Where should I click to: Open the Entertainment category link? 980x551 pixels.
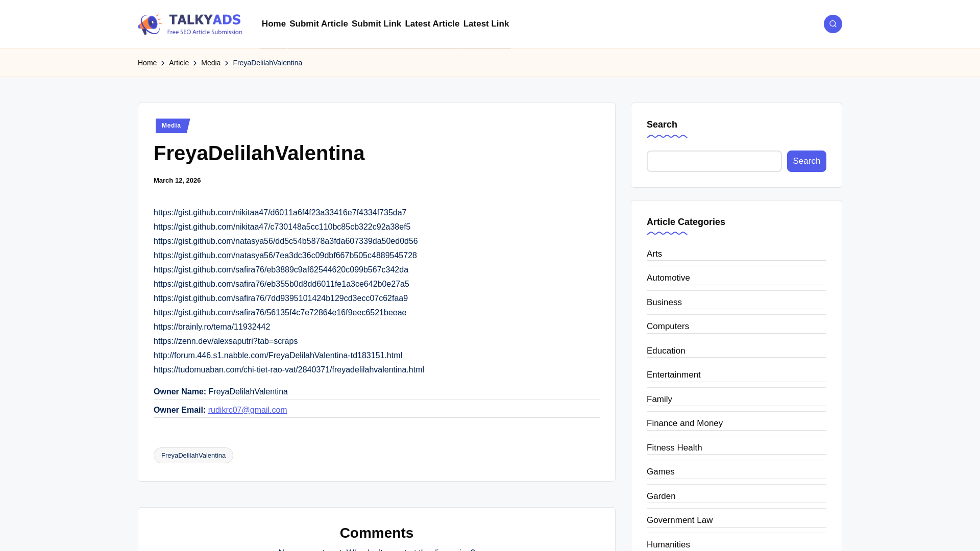tap(673, 375)
